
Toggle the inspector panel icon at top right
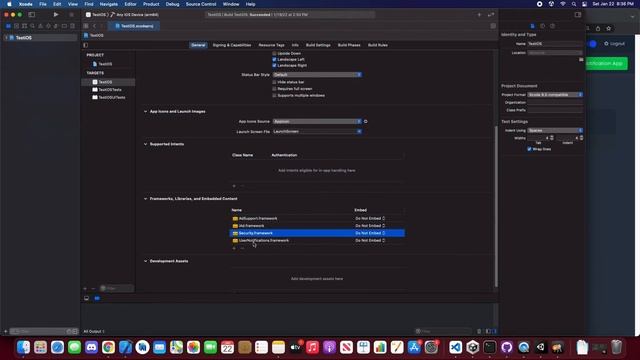pyautogui.click(x=578, y=15)
